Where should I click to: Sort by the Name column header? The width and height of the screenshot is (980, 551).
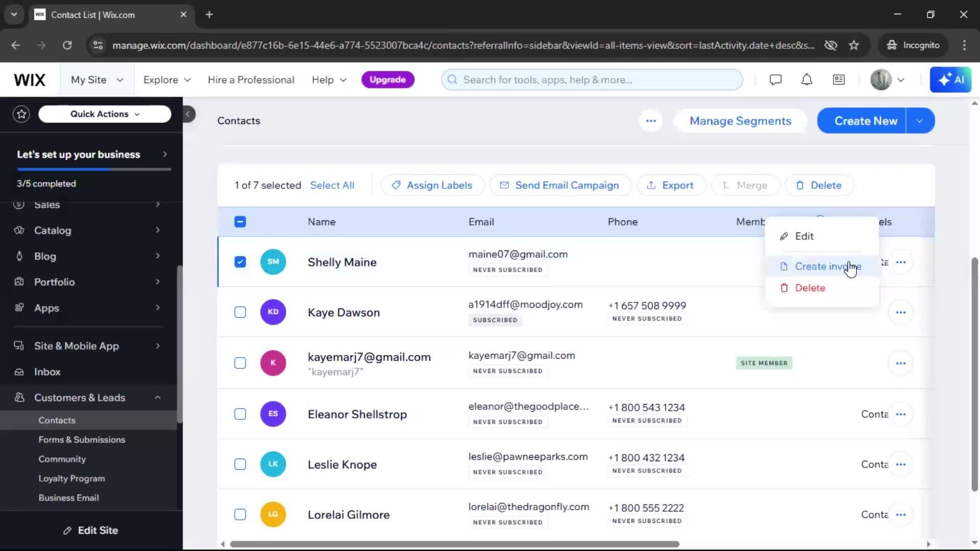[321, 222]
